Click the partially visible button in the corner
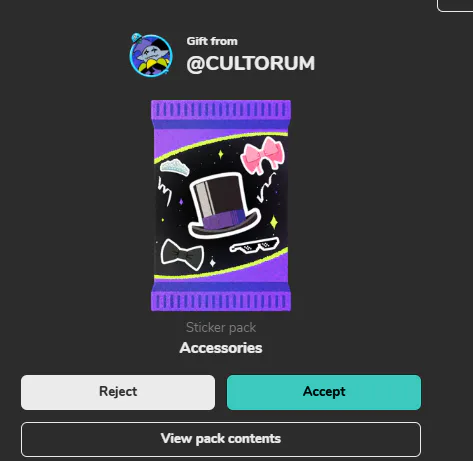This screenshot has height=461, width=473. [455, 6]
